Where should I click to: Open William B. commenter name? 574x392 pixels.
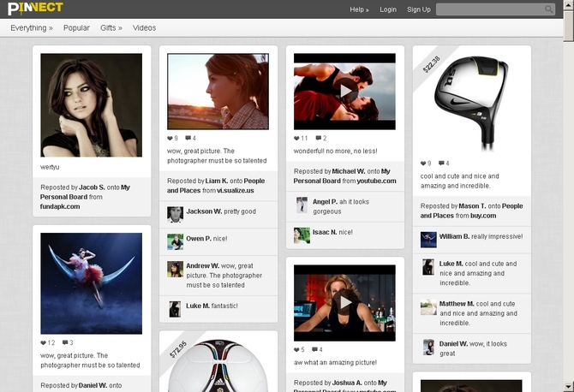pos(454,236)
